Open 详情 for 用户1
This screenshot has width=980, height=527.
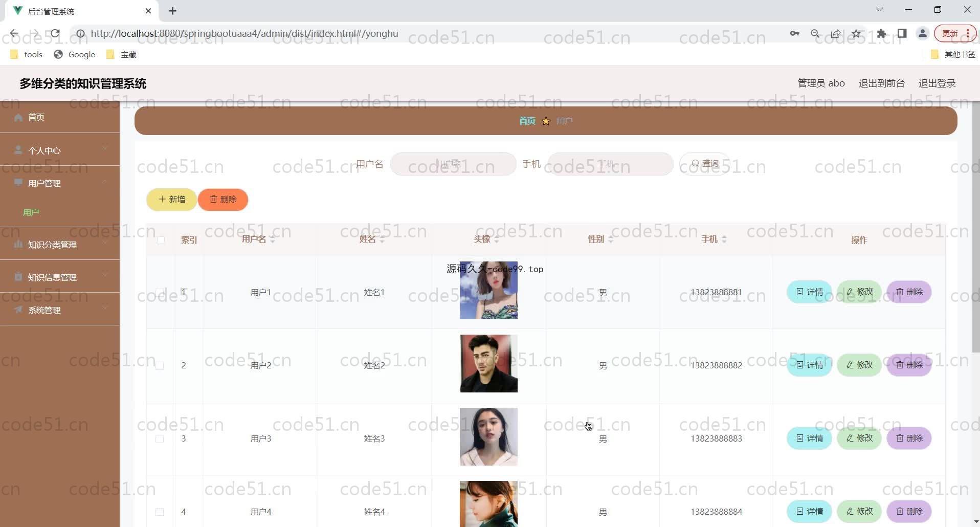click(810, 292)
